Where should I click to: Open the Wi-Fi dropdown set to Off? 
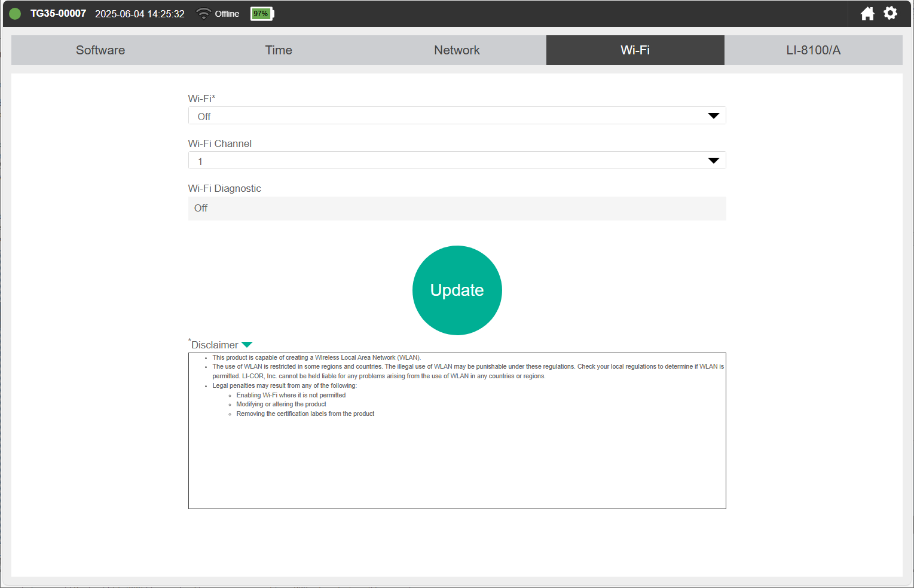(457, 116)
